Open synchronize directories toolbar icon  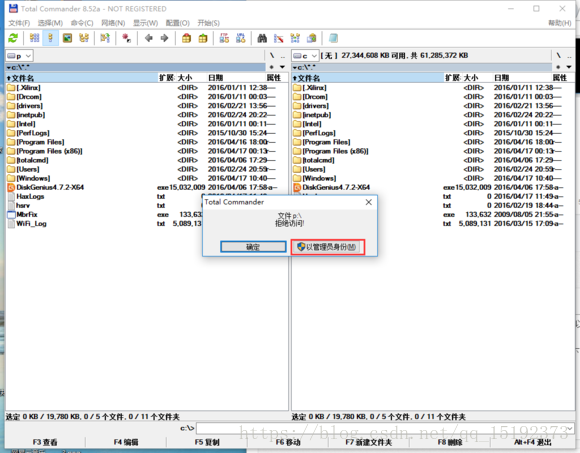[295, 38]
